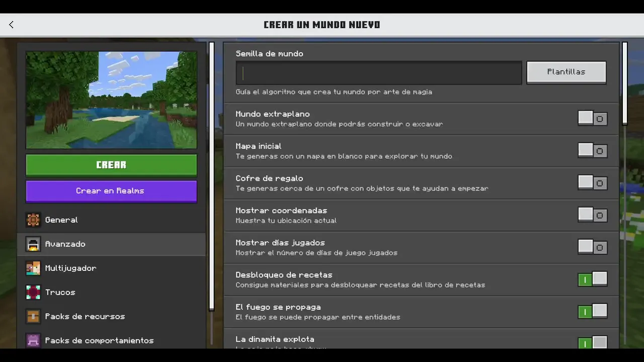Open Packs de comportamientos section
The width and height of the screenshot is (644, 362).
point(111,339)
